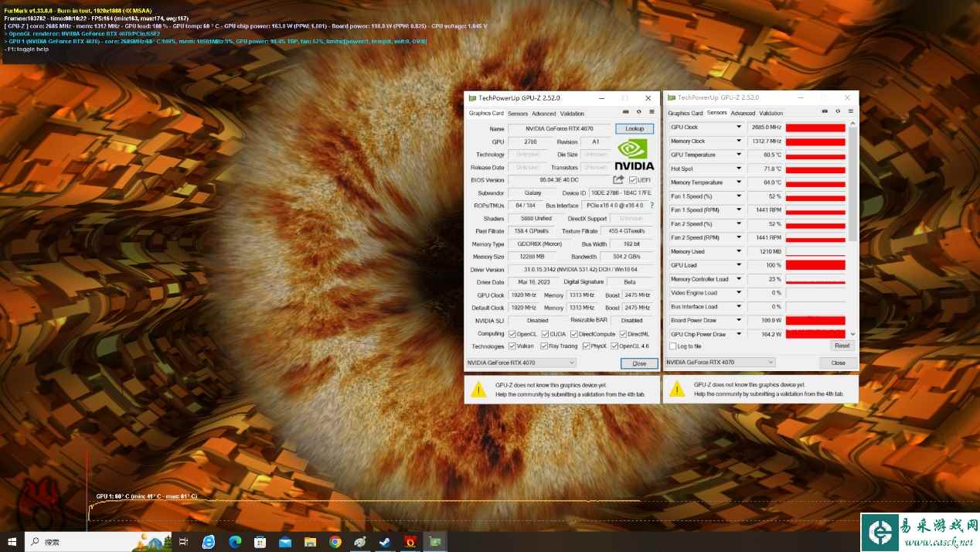Launch Google Chrome from the taskbar
The width and height of the screenshot is (980, 552).
coord(335,542)
